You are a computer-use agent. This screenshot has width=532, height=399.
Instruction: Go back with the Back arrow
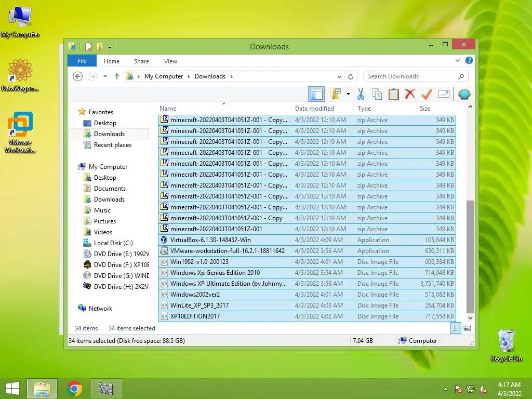click(x=78, y=76)
